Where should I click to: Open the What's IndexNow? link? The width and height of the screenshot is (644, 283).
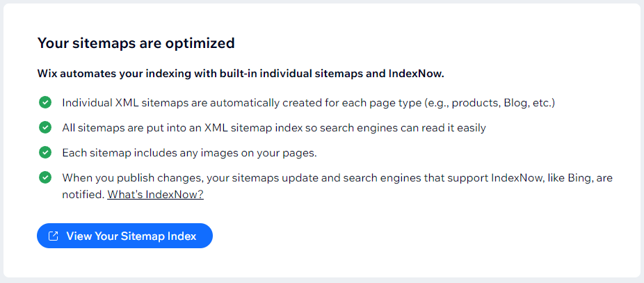point(155,195)
